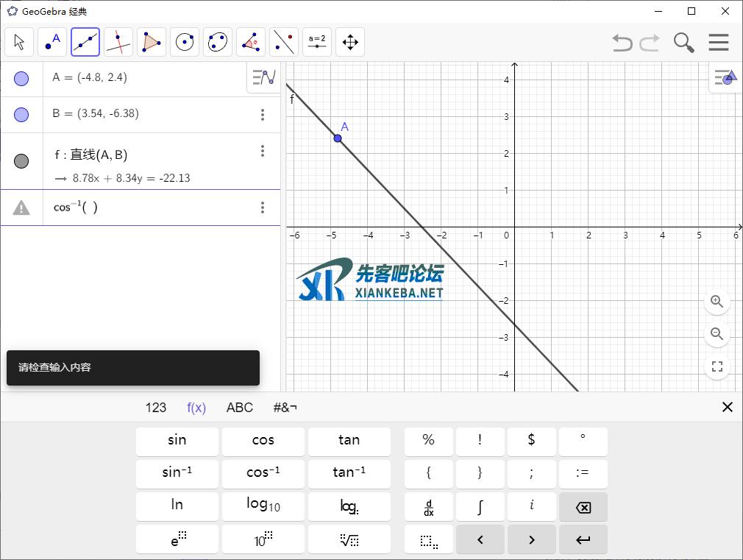Select the Polygon tool
The width and height of the screenshot is (743, 560).
(152, 43)
